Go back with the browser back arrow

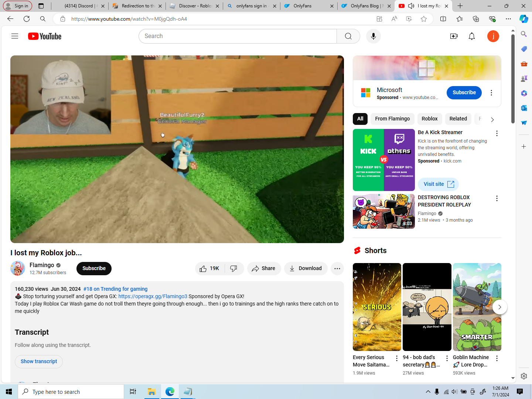tap(10, 19)
